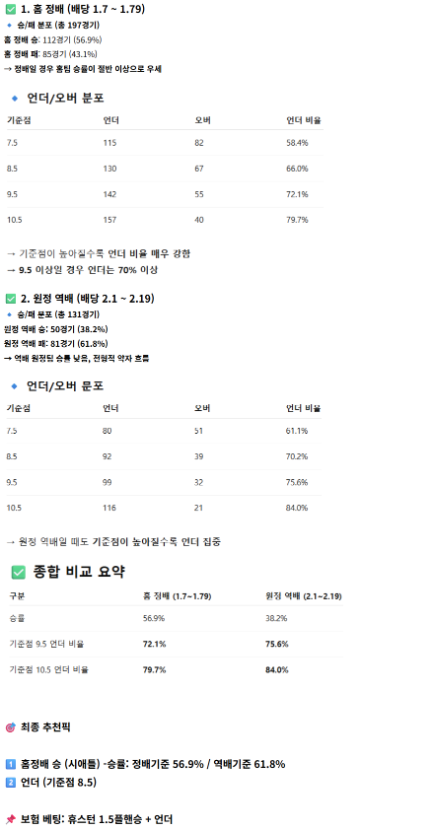
Task: Click the pushpin icon beside 보험 베팅
Action: [11, 819]
